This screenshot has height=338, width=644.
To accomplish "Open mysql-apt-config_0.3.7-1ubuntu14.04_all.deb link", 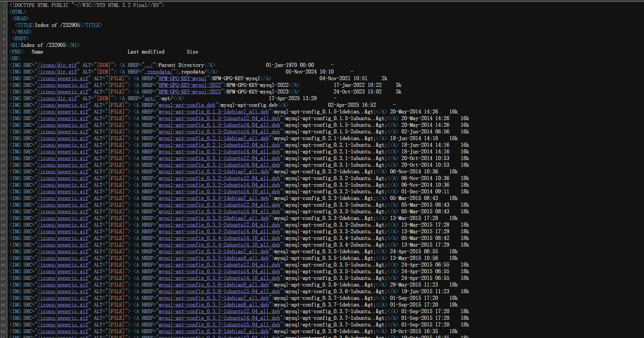I will click(219, 318).
